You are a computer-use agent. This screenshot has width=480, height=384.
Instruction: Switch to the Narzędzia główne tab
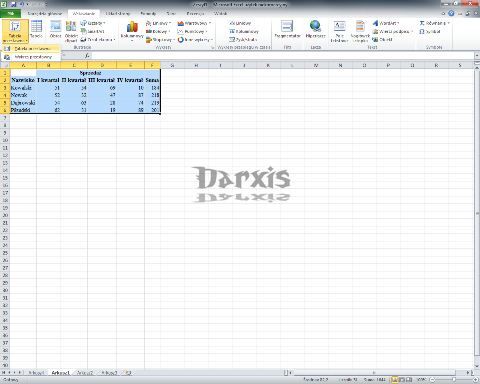point(45,13)
